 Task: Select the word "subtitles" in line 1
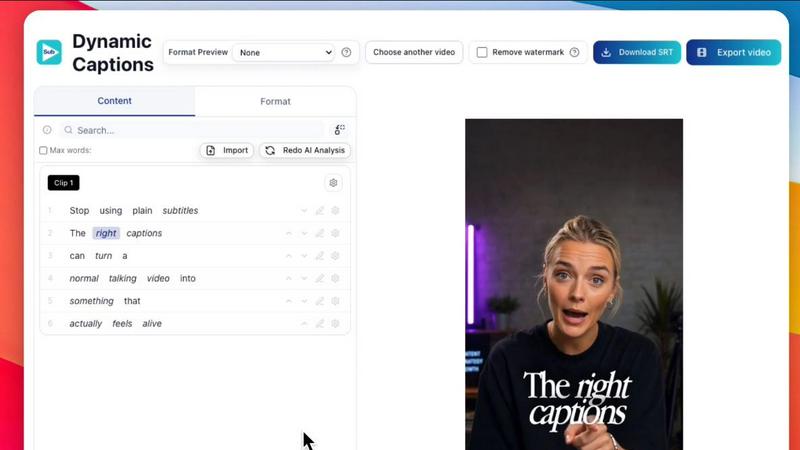pyautogui.click(x=180, y=211)
